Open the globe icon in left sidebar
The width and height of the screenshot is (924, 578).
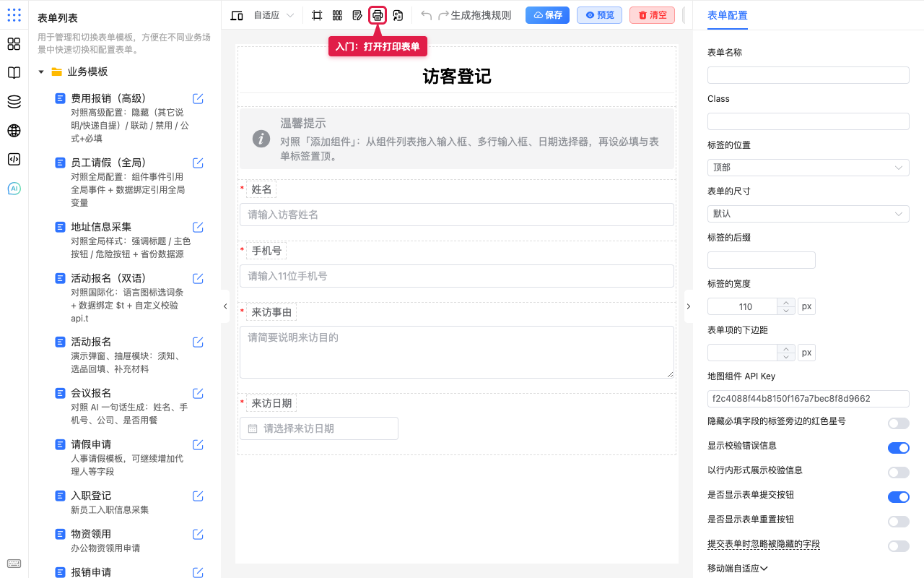coord(14,131)
